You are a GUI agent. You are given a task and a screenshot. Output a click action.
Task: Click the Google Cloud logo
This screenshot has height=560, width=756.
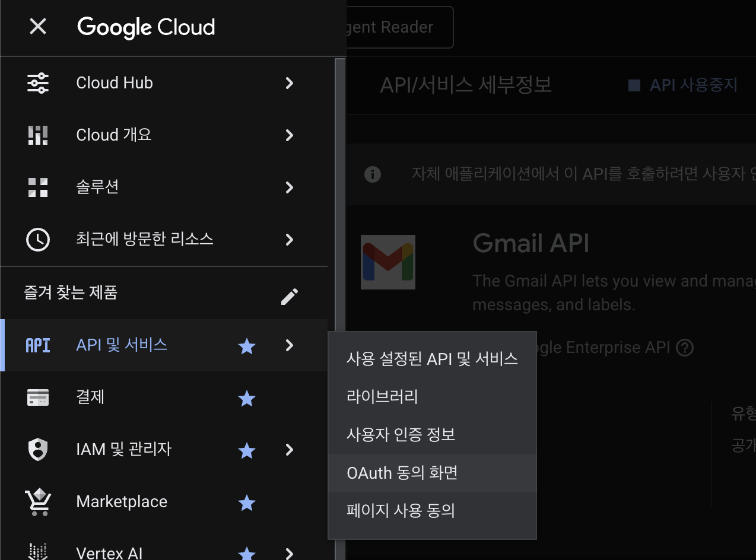(146, 27)
